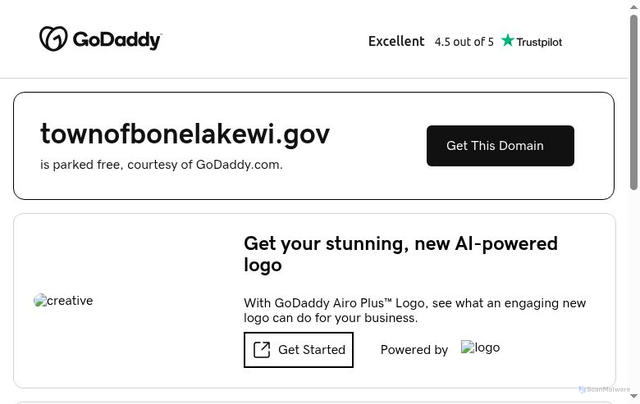
Task: Click the broken "creative" image placeholder
Action: [x=64, y=300]
